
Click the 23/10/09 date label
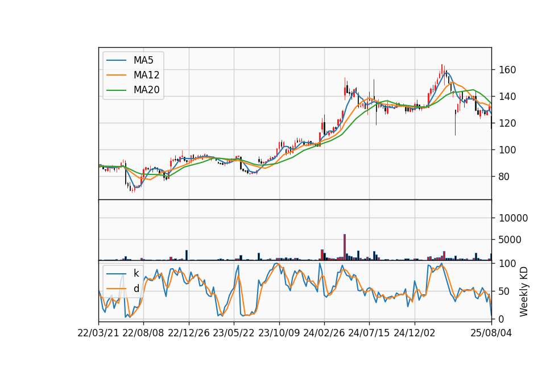(279, 333)
